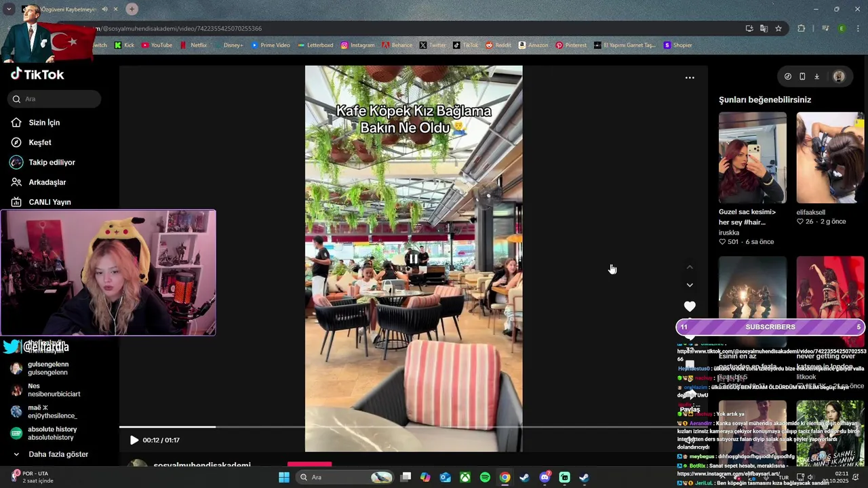Open Sizin İçin home feed

(45, 123)
